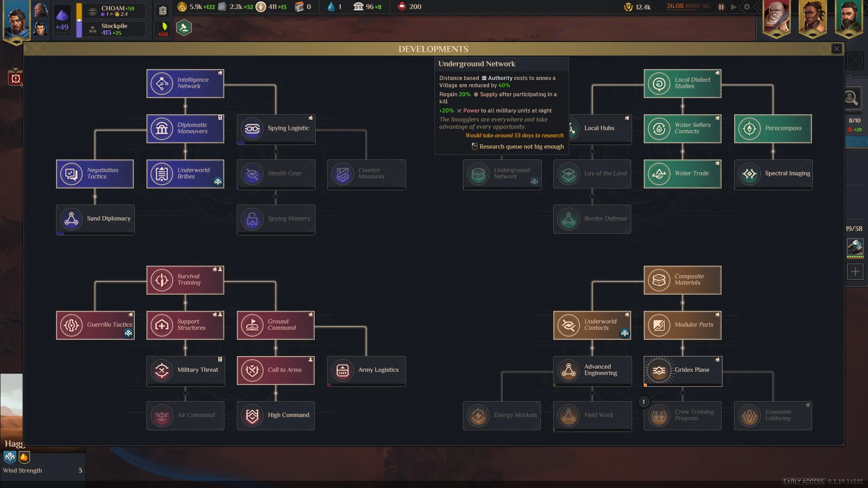Click the Hegemony 12.4k counter

click(x=637, y=7)
